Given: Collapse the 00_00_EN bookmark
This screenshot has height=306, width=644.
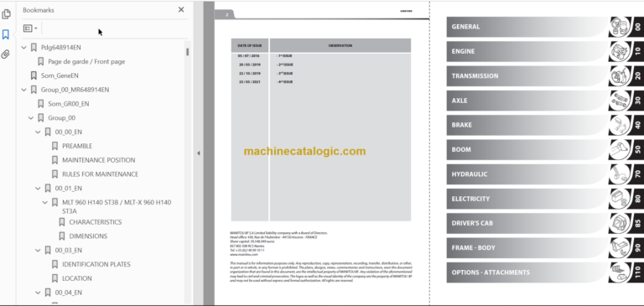Looking at the screenshot, I should (x=38, y=132).
